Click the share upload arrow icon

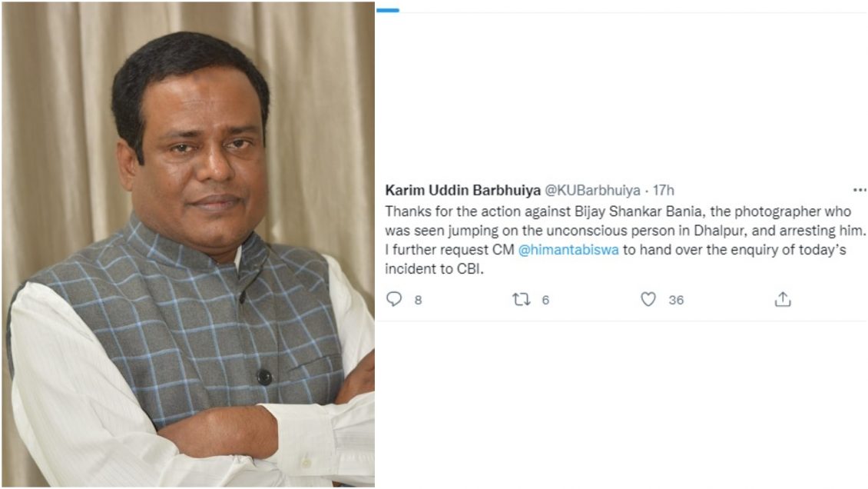[782, 299]
